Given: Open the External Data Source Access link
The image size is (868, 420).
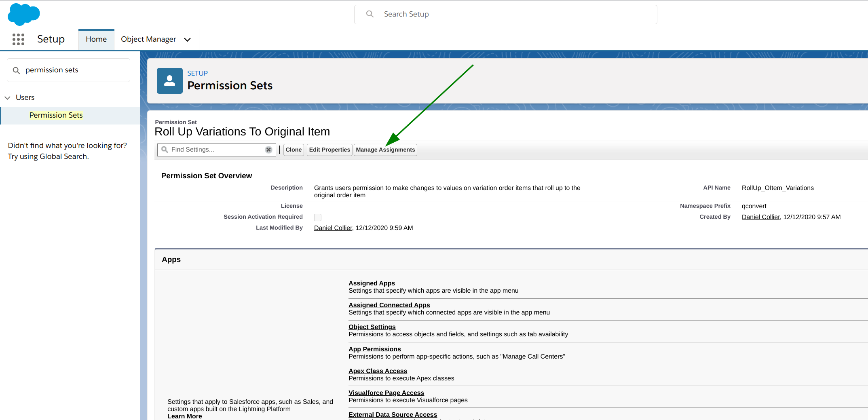Looking at the screenshot, I should click(393, 415).
